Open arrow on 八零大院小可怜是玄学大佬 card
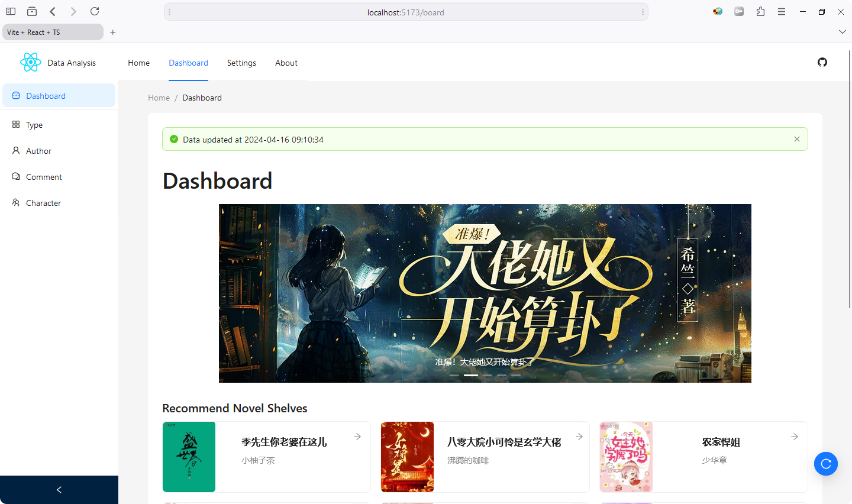The width and height of the screenshot is (852, 504). (579, 437)
